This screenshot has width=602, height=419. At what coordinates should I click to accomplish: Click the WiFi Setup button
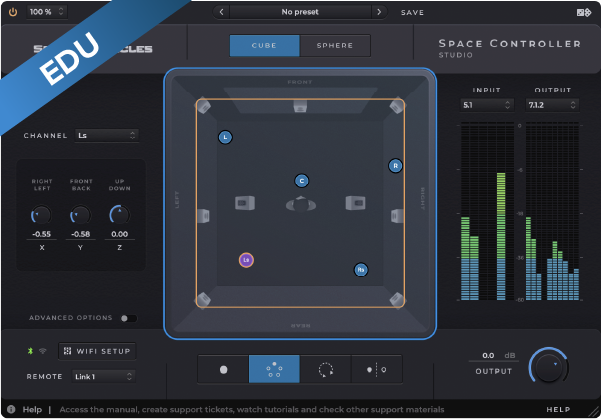(x=96, y=351)
